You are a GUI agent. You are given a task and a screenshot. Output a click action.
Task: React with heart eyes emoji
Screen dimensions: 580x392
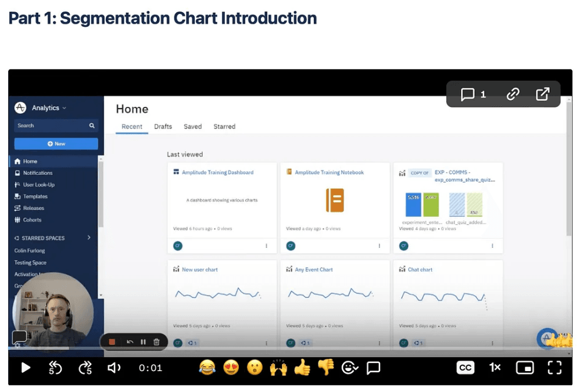(x=231, y=367)
